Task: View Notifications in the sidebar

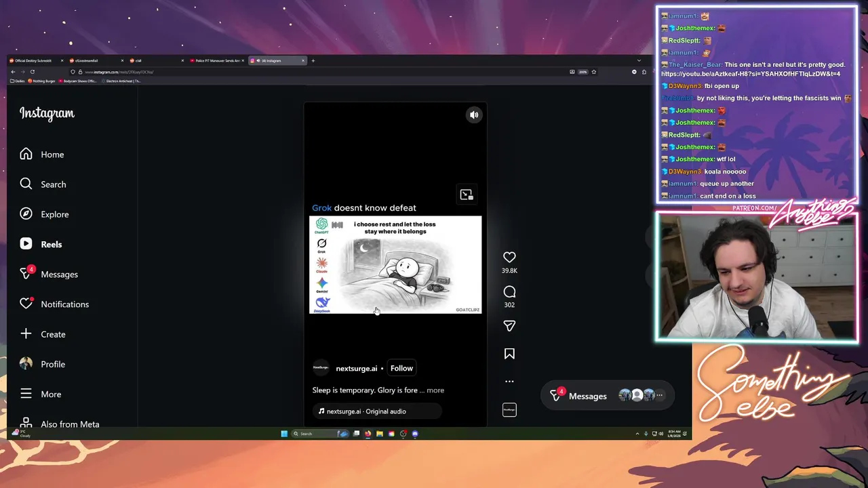Action: tap(54, 304)
